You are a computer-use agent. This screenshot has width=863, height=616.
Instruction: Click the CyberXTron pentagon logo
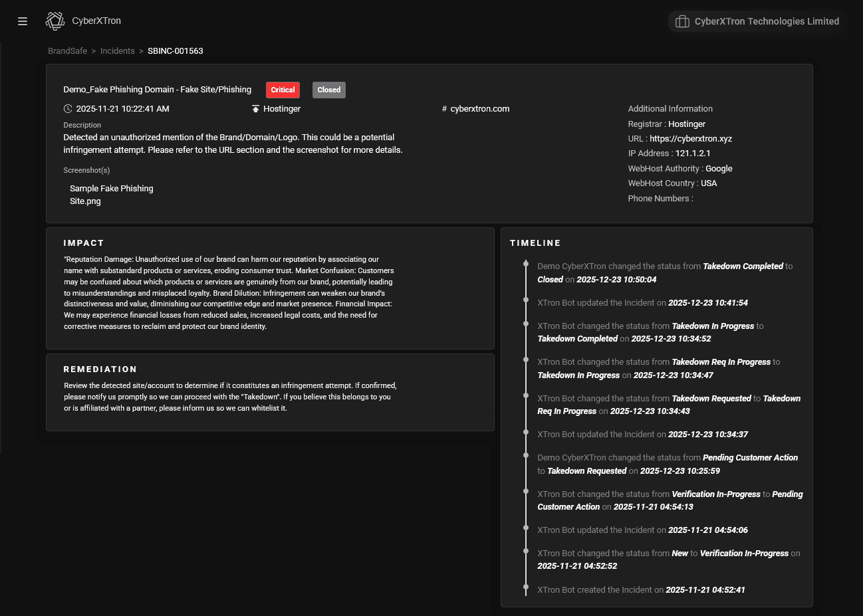55,21
